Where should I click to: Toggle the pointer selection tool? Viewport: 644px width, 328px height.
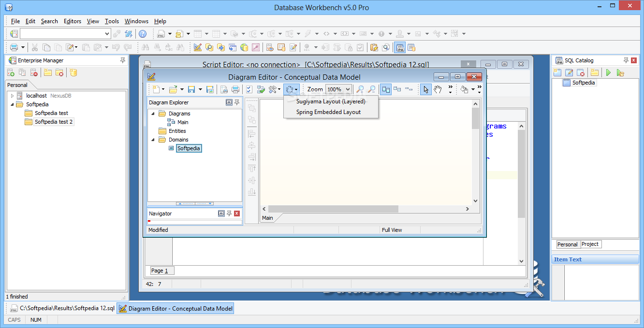pyautogui.click(x=425, y=89)
